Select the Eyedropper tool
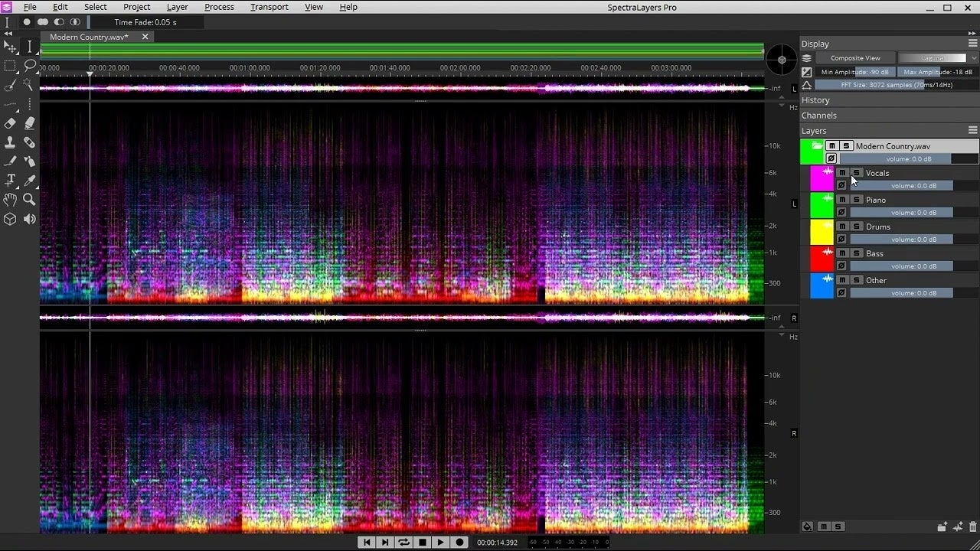Image resolution: width=980 pixels, height=551 pixels. coord(30,181)
